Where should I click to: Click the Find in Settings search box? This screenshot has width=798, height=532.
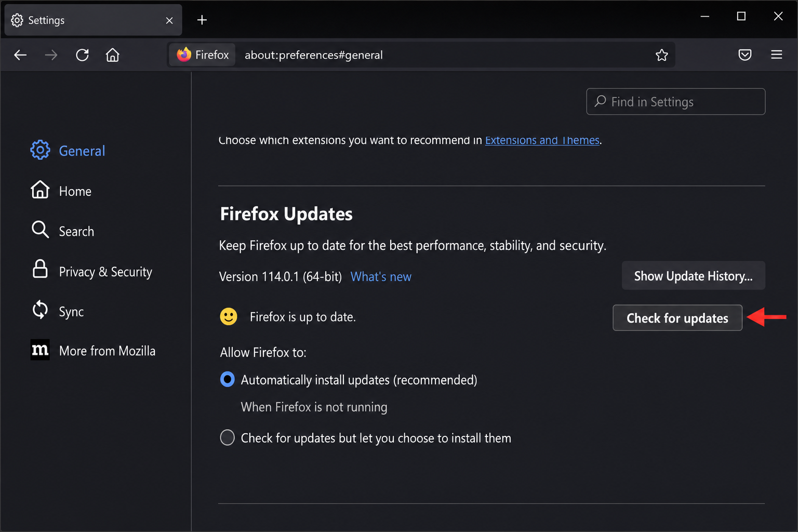(676, 101)
